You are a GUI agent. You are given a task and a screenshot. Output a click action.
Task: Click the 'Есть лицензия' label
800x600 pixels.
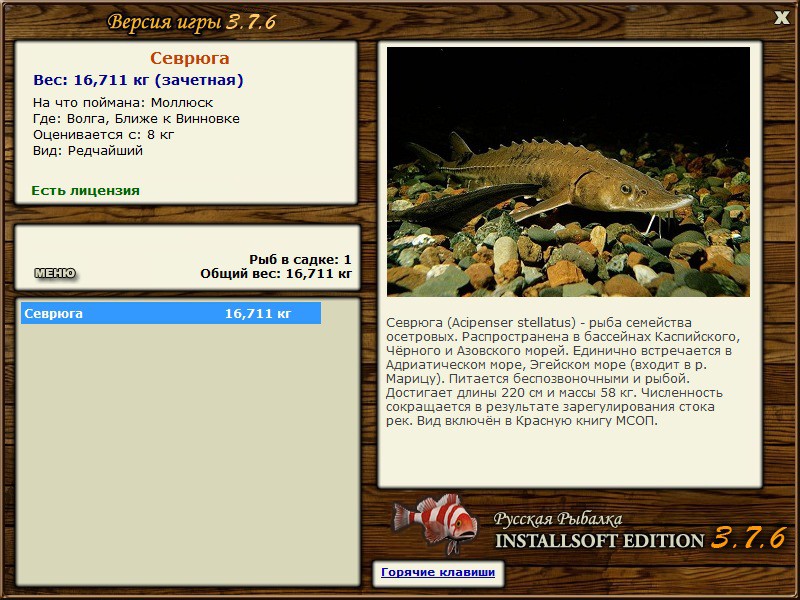[x=85, y=190]
